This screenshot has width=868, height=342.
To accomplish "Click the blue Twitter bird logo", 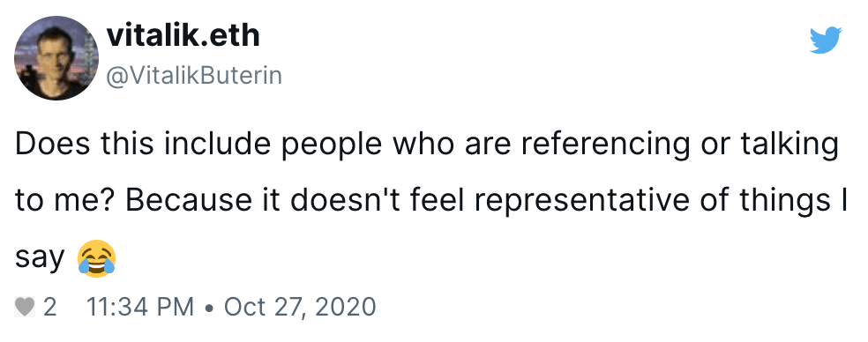I will [826, 40].
